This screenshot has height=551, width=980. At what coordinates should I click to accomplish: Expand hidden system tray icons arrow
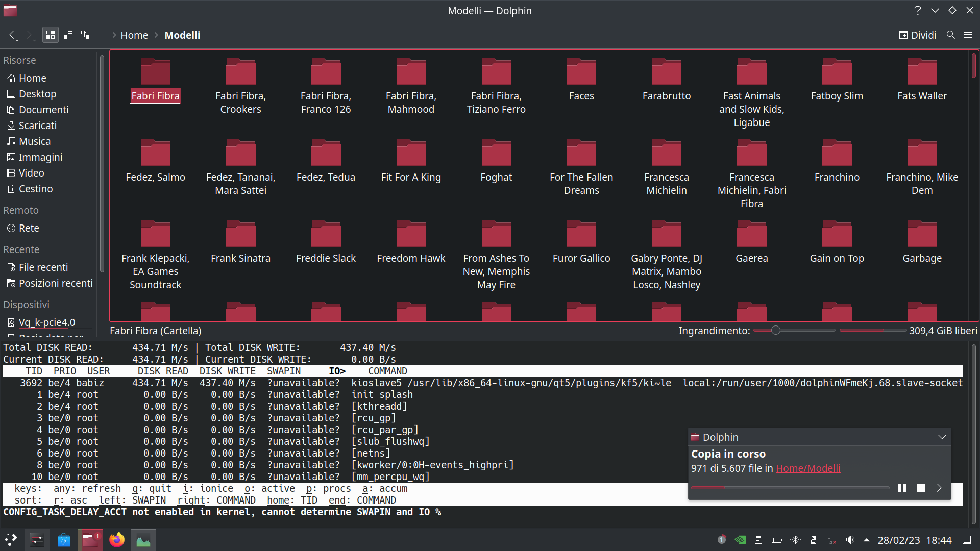coord(866,540)
